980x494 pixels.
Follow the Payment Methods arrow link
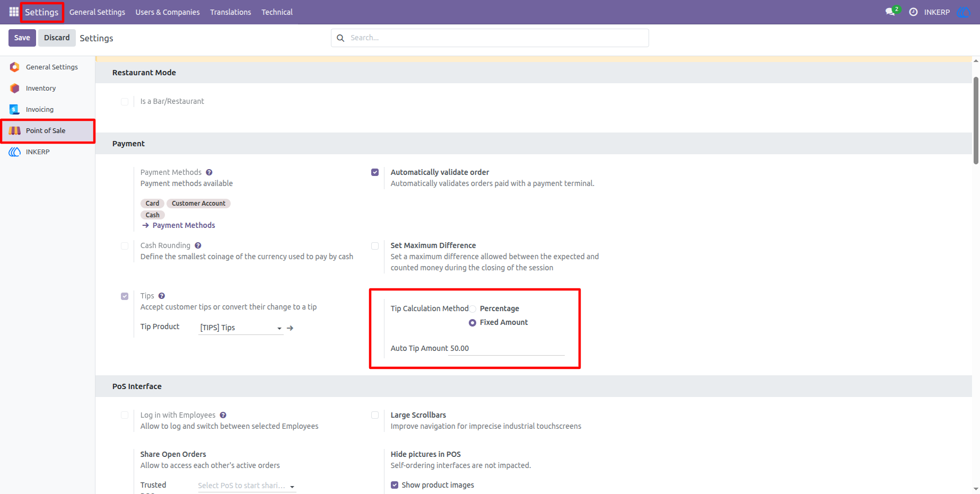[x=179, y=225]
